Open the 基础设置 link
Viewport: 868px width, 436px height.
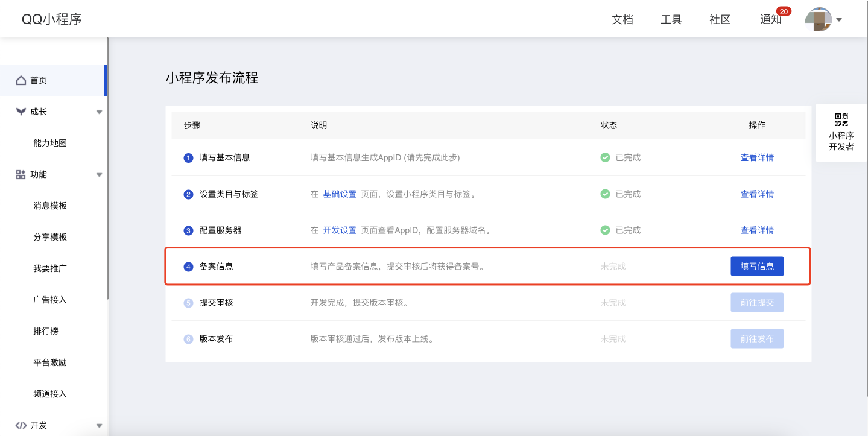pyautogui.click(x=340, y=194)
